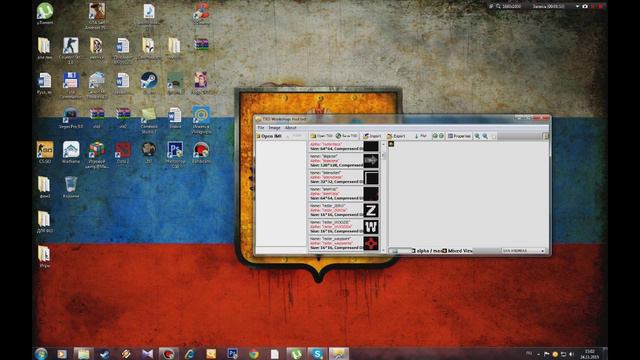Click the recorder camera icon at top right
The image size is (640, 360).
tap(585, 6)
